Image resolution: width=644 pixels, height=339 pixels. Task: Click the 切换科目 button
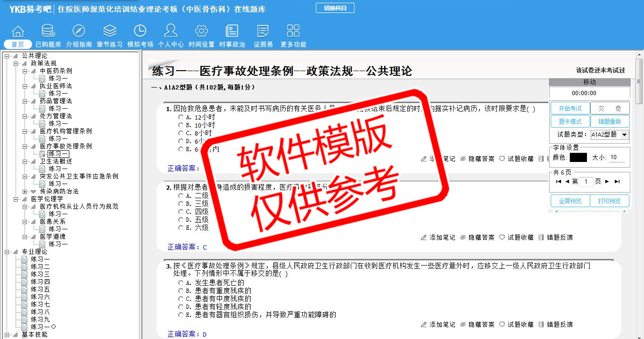(x=335, y=8)
